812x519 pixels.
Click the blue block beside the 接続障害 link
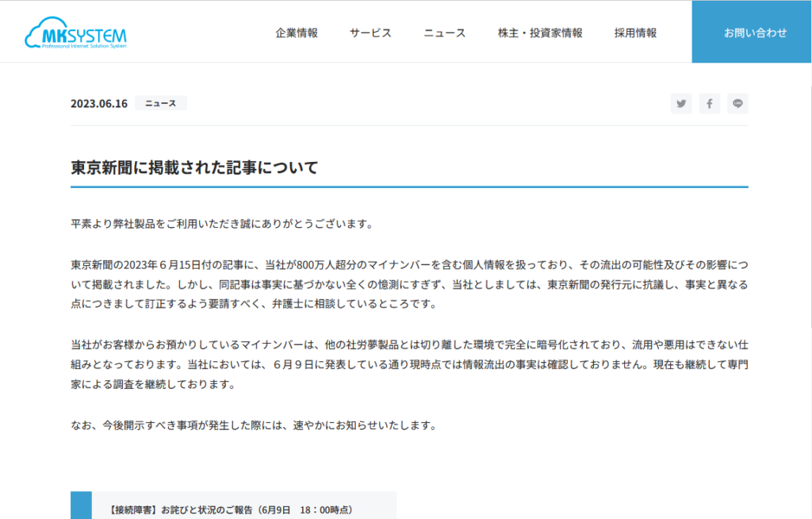click(x=81, y=506)
